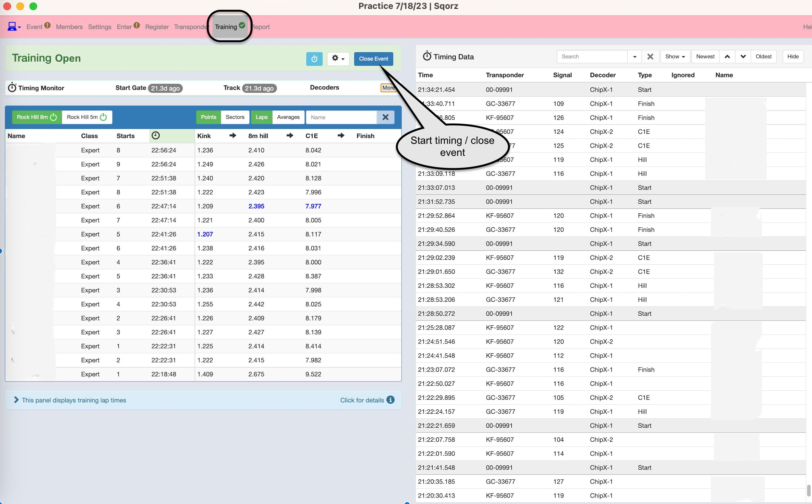Click the Timing Data Search field
812x504 pixels.
click(x=592, y=57)
